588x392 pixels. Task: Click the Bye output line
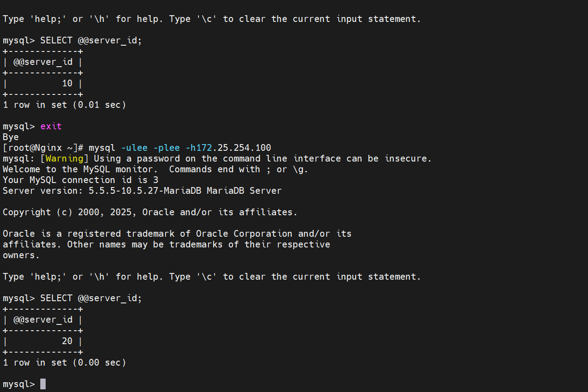(11, 137)
